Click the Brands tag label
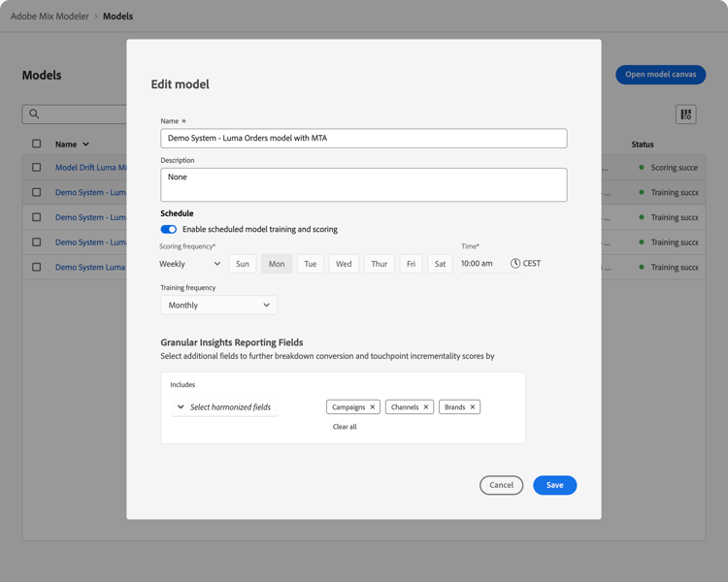This screenshot has width=728, height=582. (x=455, y=407)
